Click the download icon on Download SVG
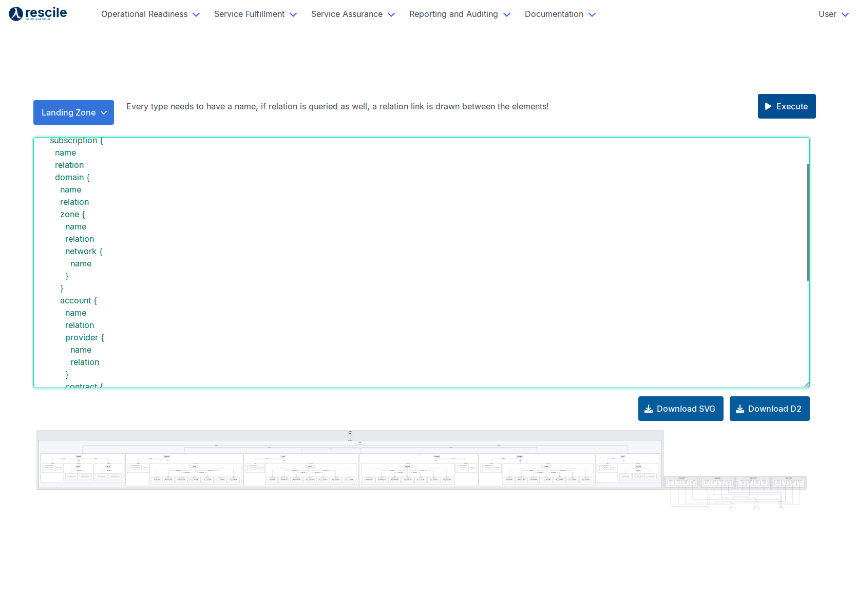The image size is (855, 616). (x=649, y=409)
